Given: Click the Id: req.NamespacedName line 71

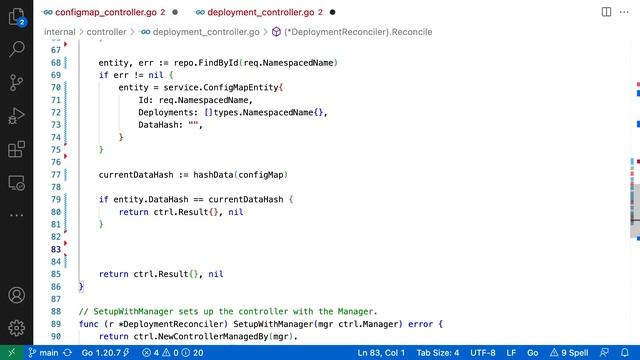Looking at the screenshot, I should coord(196,100).
